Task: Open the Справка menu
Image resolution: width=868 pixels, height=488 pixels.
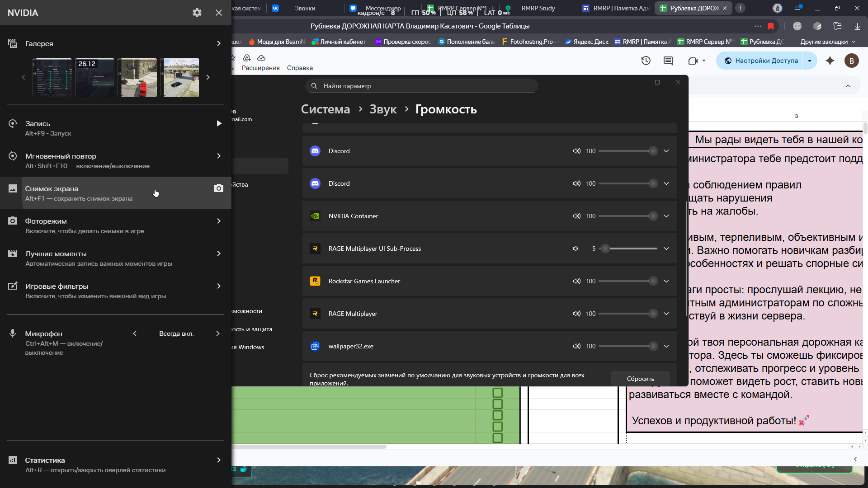Action: coord(300,68)
